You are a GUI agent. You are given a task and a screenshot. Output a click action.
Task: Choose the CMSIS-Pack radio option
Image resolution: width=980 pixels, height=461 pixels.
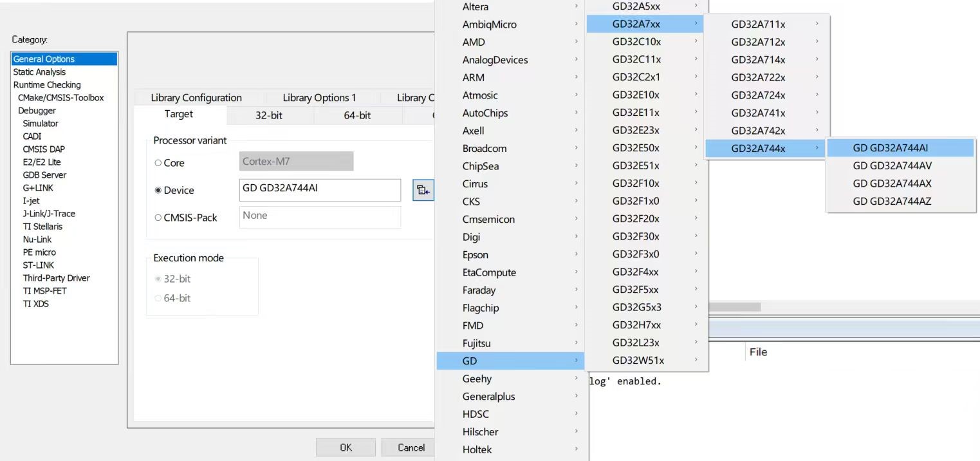(158, 218)
